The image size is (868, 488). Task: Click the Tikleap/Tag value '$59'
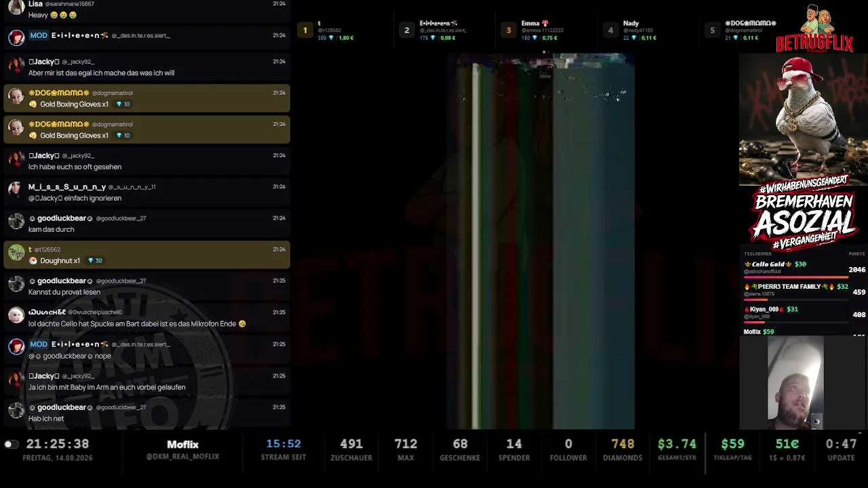732,444
